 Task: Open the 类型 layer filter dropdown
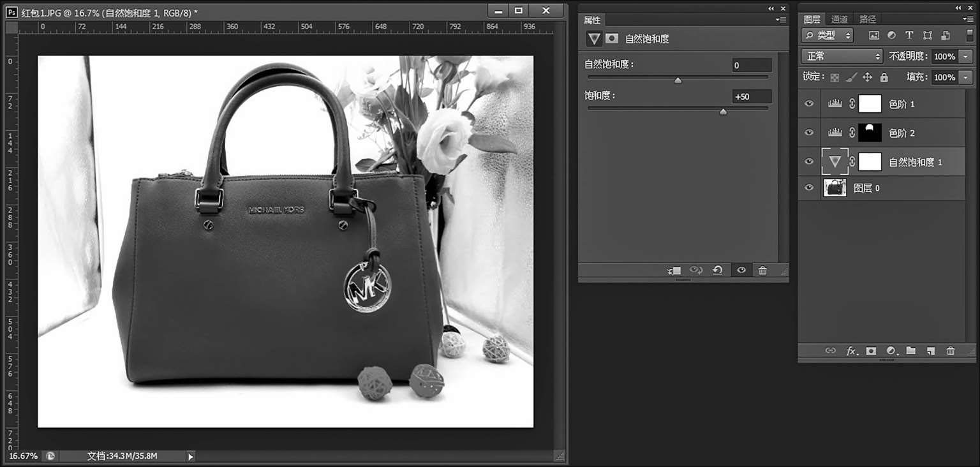(x=828, y=35)
